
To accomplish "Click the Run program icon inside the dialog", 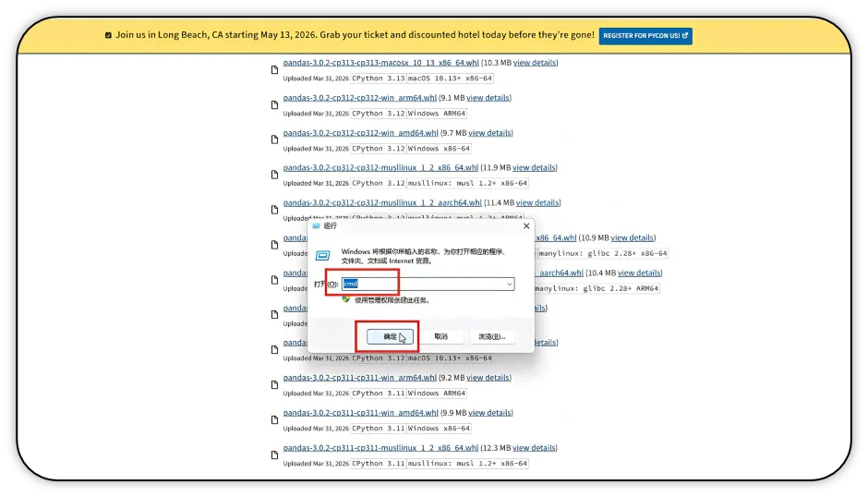I will click(323, 255).
